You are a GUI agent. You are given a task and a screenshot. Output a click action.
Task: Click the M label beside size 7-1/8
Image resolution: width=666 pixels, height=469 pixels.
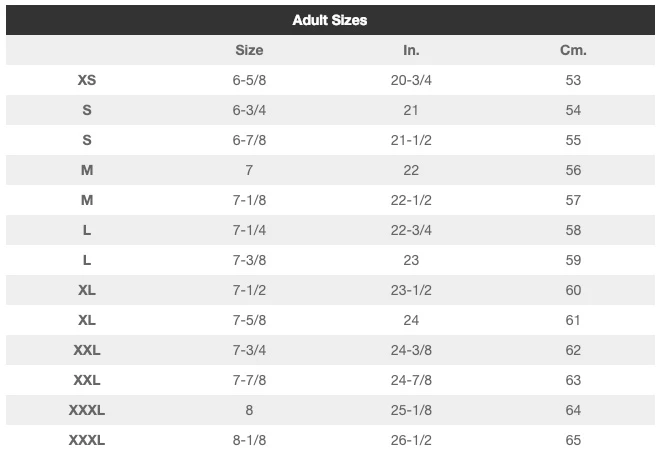(87, 200)
